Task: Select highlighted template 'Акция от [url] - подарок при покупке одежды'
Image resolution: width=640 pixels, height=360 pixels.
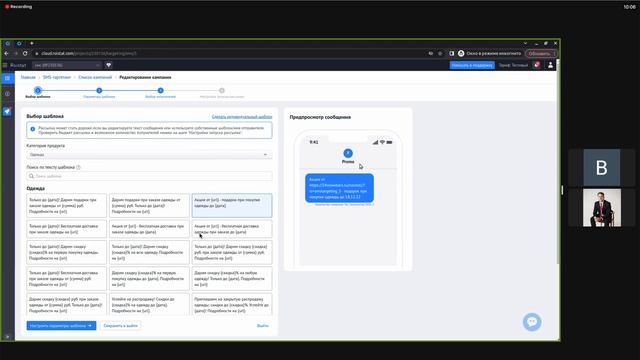Action: coord(232,206)
